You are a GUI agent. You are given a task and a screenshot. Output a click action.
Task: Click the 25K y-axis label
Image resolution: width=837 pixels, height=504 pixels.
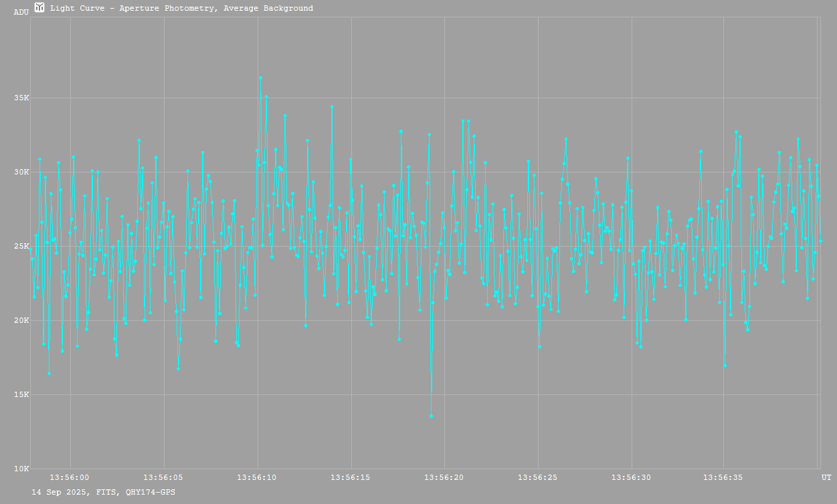tap(22, 247)
